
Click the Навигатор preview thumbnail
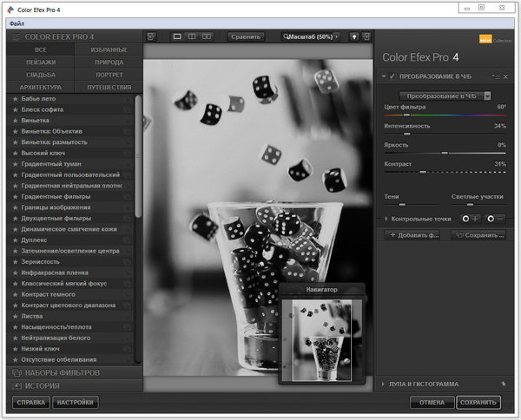(x=320, y=339)
